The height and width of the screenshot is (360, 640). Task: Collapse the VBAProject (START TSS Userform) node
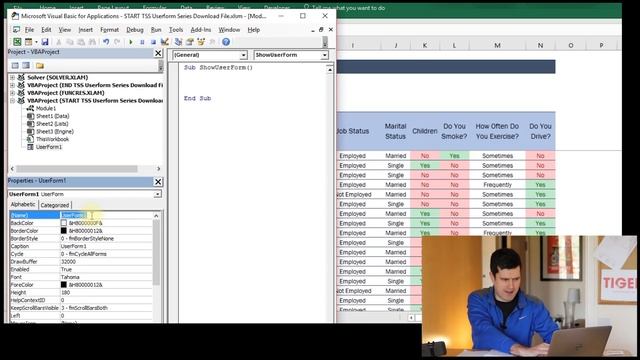click(x=12, y=100)
